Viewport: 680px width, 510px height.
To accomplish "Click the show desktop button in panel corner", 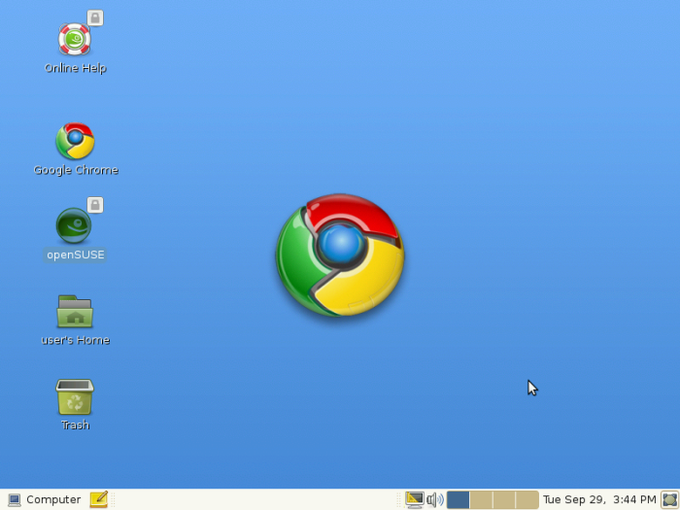I will pos(670,500).
